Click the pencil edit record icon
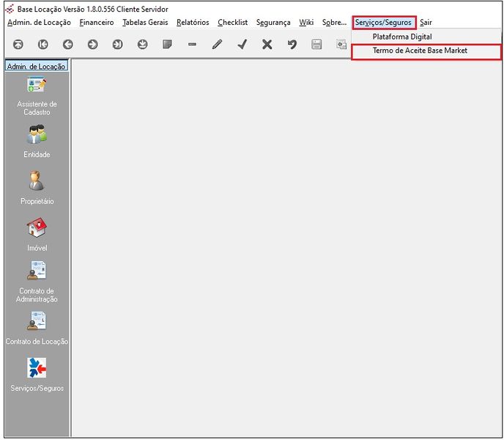The image size is (504, 440). coord(217,45)
